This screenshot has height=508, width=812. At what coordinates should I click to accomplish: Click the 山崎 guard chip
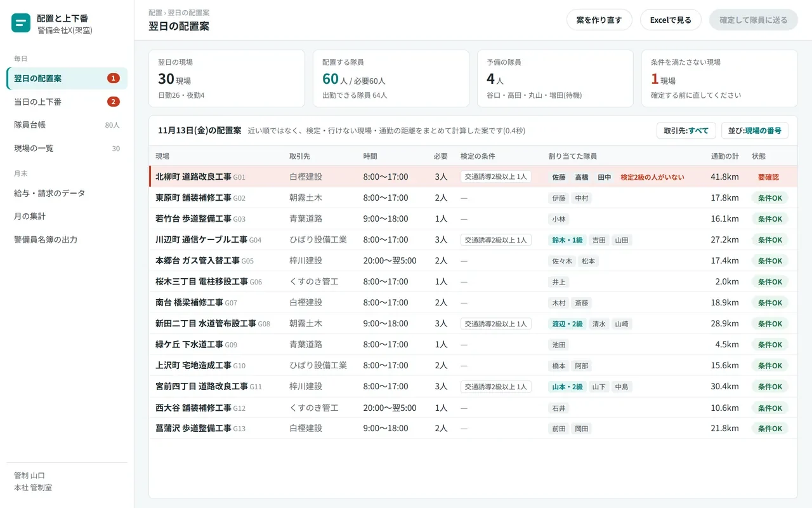click(622, 324)
